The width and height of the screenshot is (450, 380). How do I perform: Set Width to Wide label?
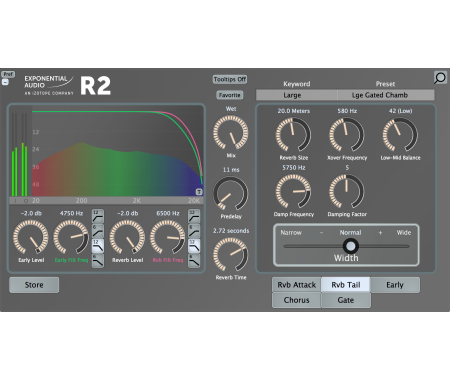[x=404, y=233]
